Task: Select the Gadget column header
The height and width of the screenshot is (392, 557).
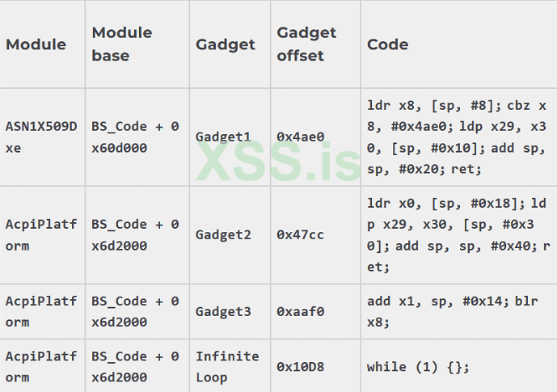Action: (x=225, y=44)
